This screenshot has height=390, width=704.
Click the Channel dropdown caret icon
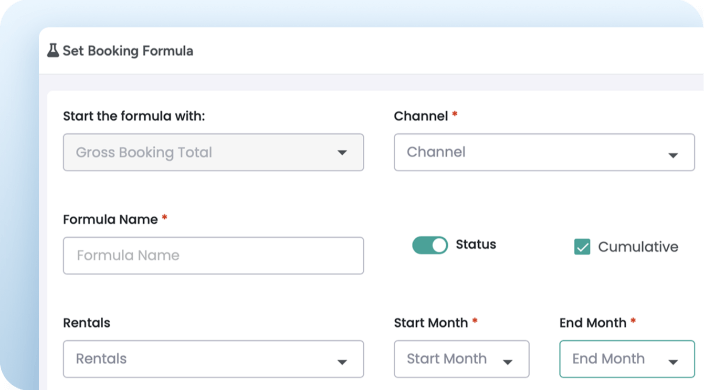(673, 155)
